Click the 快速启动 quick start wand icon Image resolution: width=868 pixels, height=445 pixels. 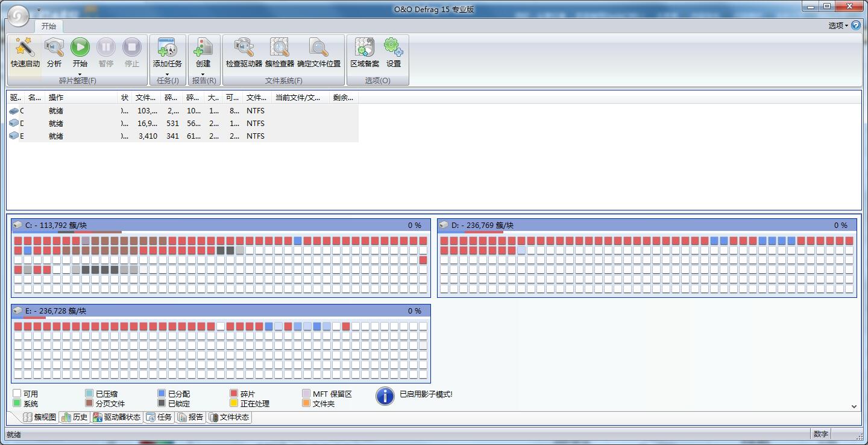click(25, 48)
